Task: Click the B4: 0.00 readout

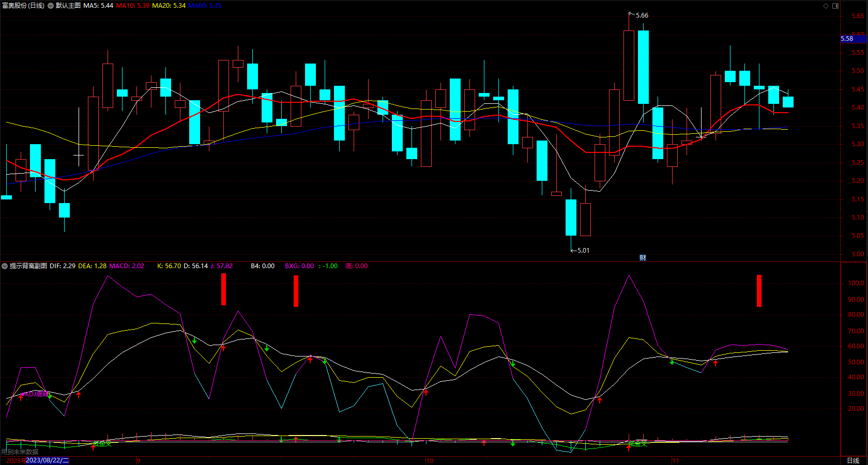Action: coord(263,266)
